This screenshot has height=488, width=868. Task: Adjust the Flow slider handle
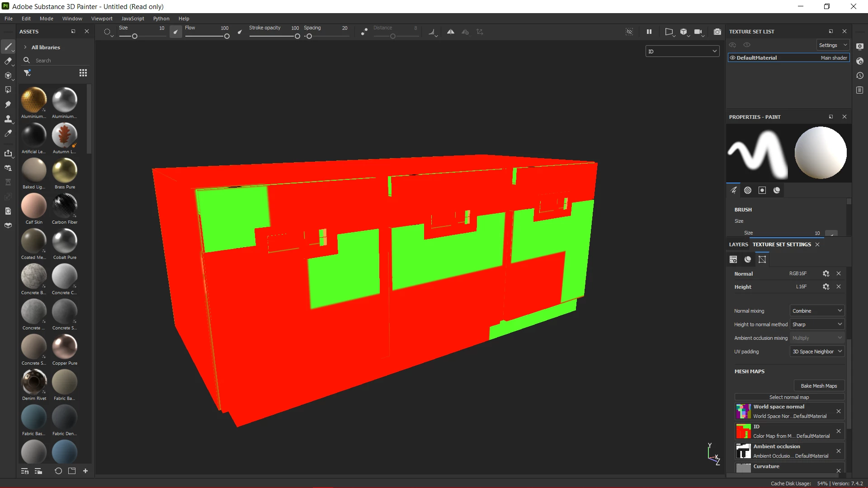pyautogui.click(x=227, y=37)
